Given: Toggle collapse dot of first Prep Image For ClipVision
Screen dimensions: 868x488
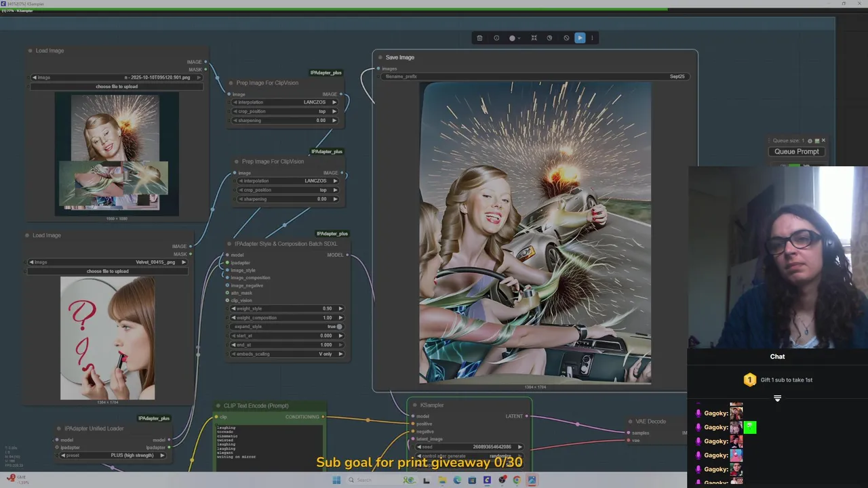Looking at the screenshot, I should click(x=231, y=83).
